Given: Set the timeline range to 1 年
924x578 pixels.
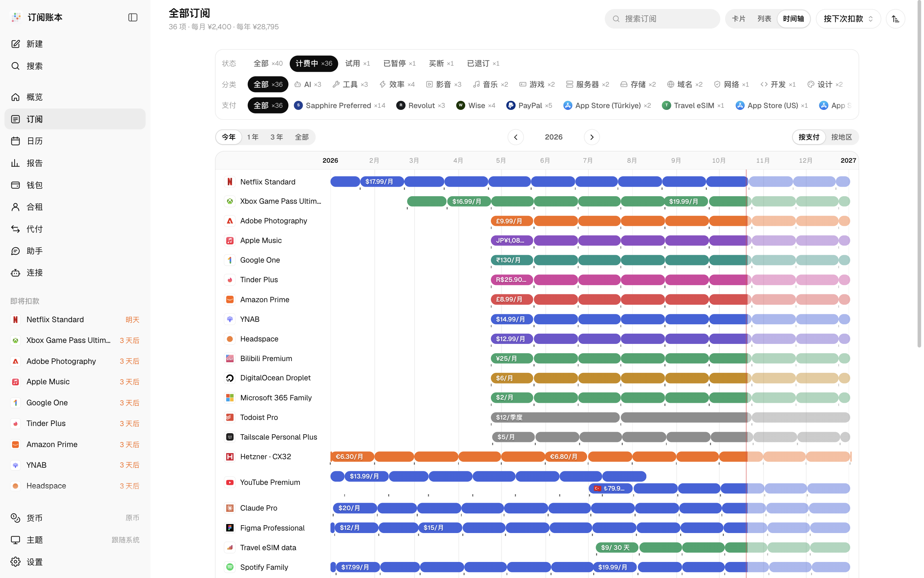Looking at the screenshot, I should coord(252,137).
